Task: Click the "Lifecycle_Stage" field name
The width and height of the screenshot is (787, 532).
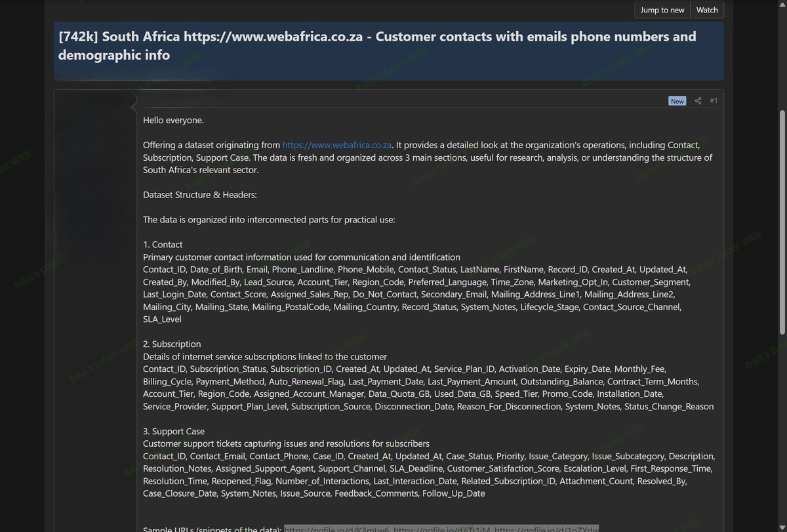Action: pos(550,307)
